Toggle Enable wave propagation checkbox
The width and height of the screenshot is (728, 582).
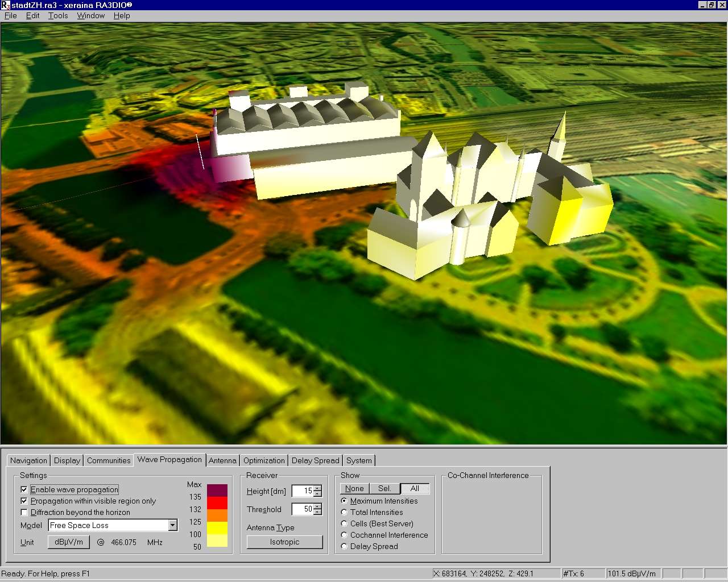point(24,489)
